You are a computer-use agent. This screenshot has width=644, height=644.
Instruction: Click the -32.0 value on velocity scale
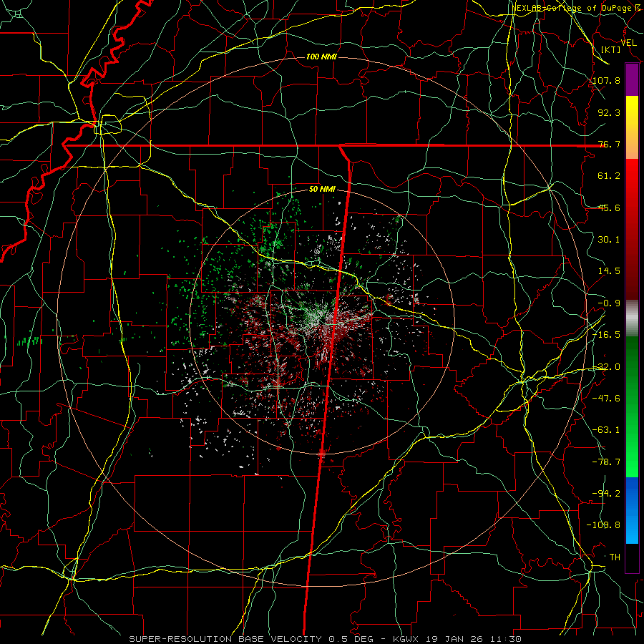point(607,367)
